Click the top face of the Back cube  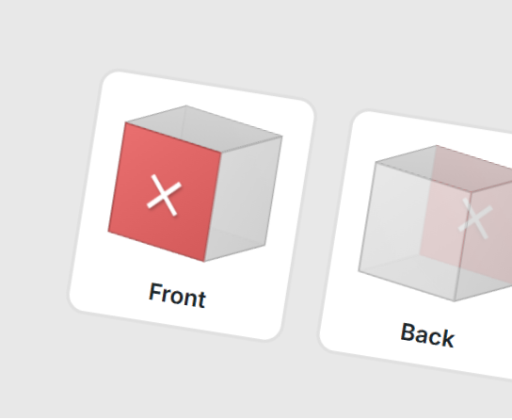pos(444,168)
